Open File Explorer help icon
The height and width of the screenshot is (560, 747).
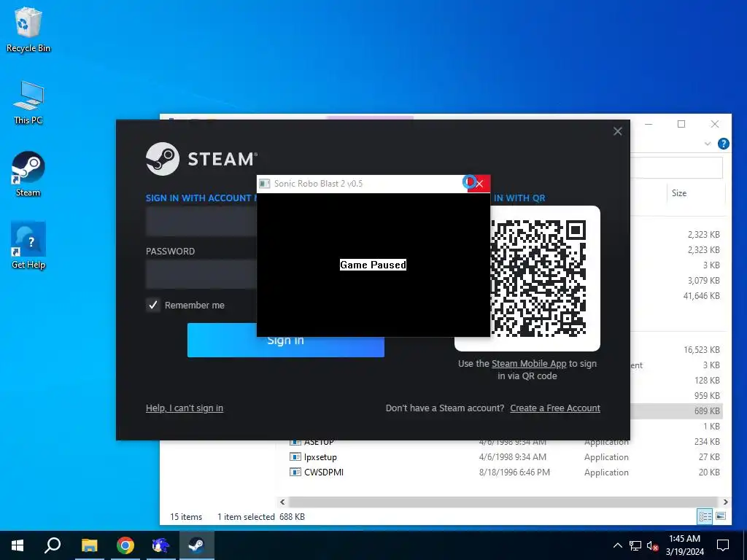pyautogui.click(x=723, y=144)
